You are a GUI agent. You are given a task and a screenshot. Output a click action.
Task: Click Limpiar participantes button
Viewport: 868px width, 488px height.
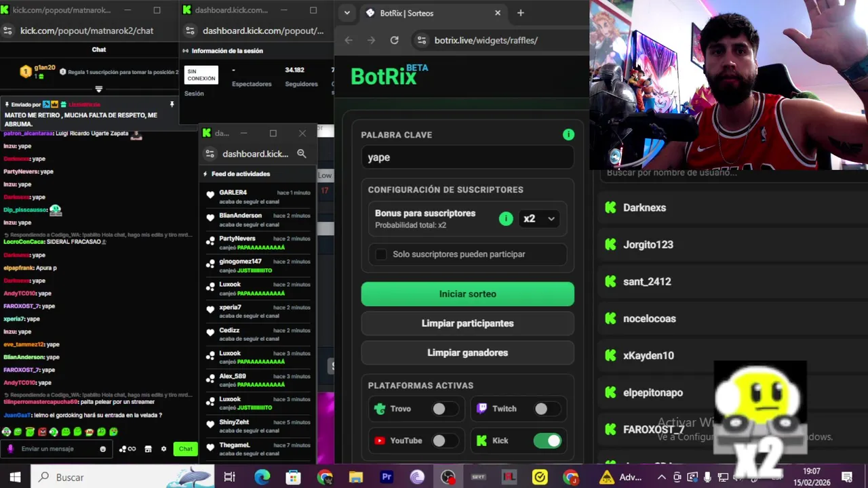(x=467, y=323)
